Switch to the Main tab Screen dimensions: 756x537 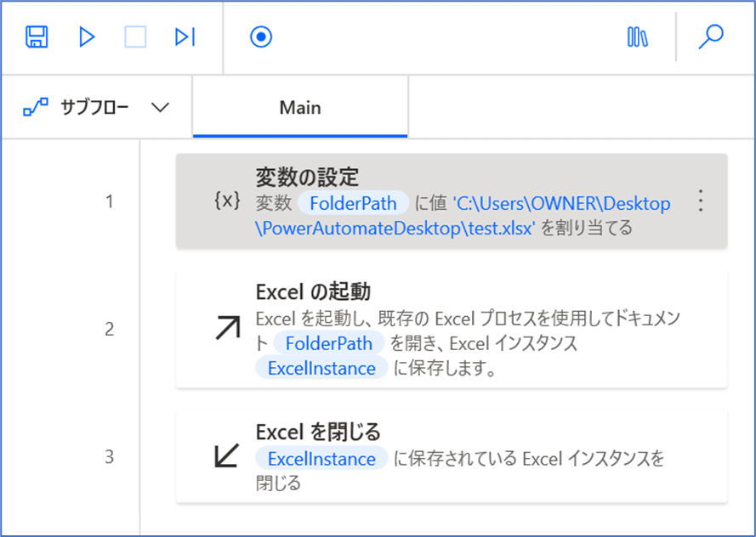(x=300, y=107)
